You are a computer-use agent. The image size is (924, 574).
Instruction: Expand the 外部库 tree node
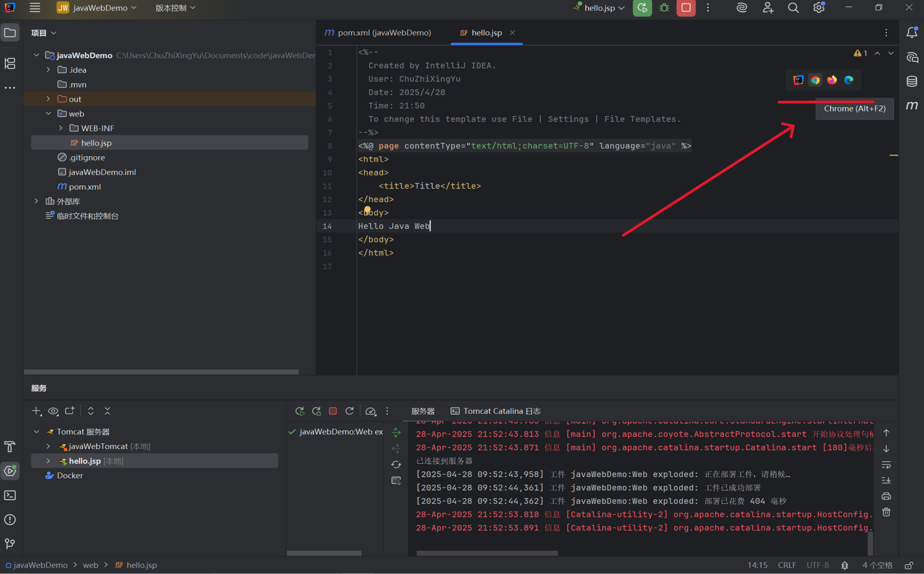click(36, 201)
